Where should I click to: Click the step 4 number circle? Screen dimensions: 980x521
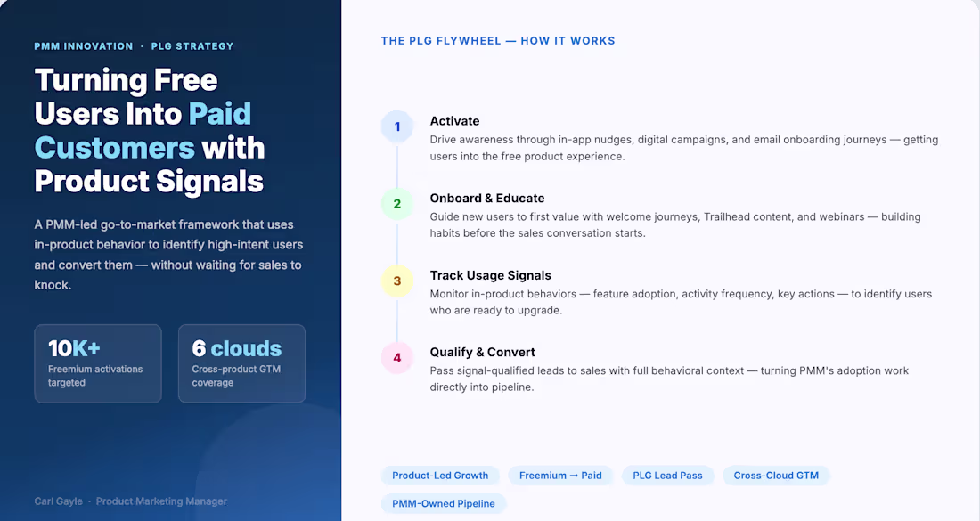(x=396, y=358)
